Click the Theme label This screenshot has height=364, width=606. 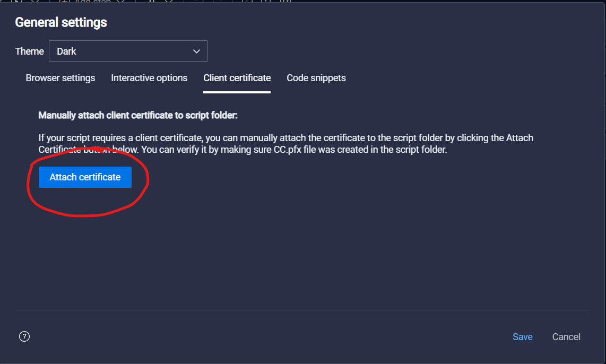29,51
